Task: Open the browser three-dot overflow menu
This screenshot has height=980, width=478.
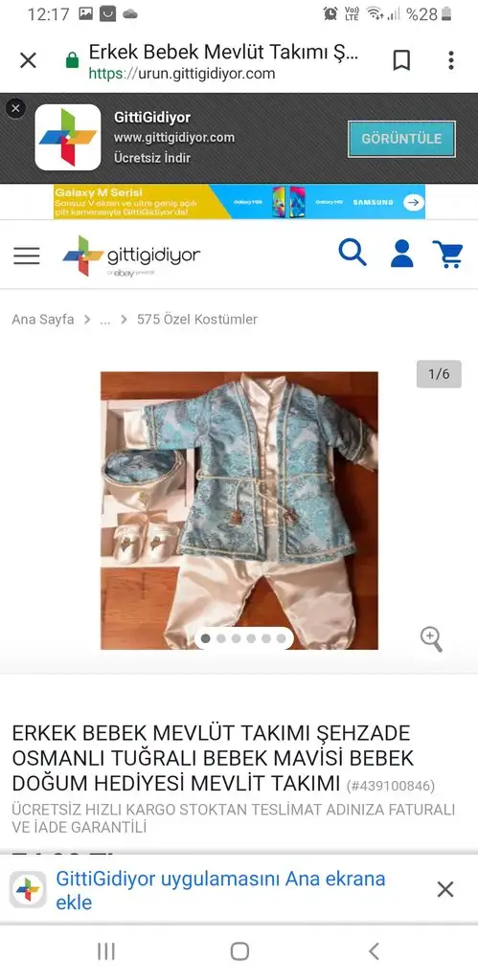Action: coord(450,60)
